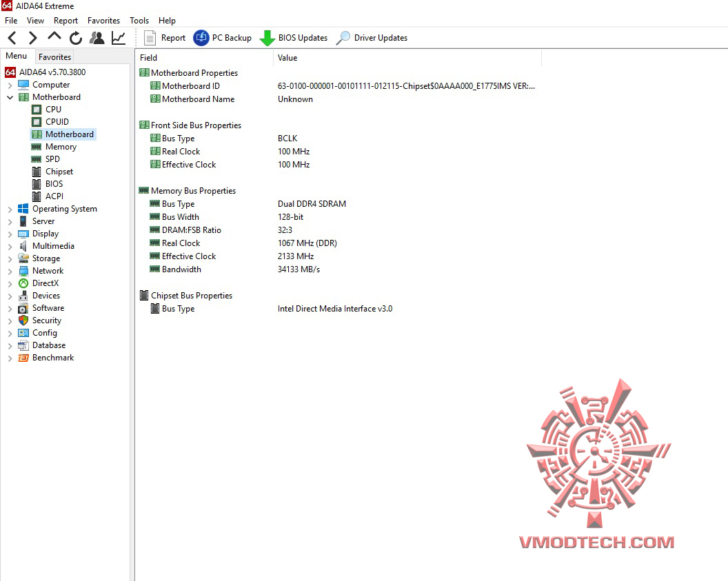Click the 'Dual DDR4 SDRAM' value
The height and width of the screenshot is (581, 728).
[312, 204]
